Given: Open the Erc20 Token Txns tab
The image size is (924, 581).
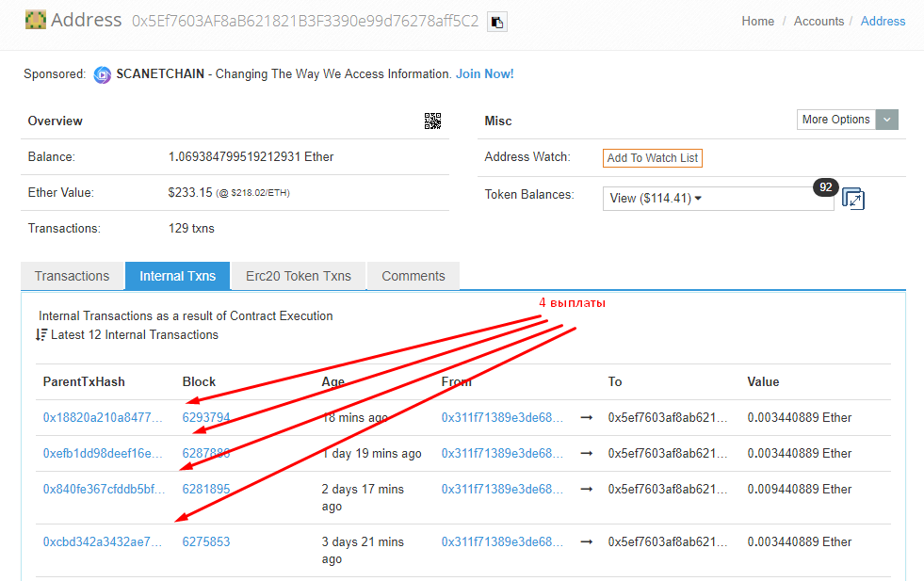Looking at the screenshot, I should [298, 276].
